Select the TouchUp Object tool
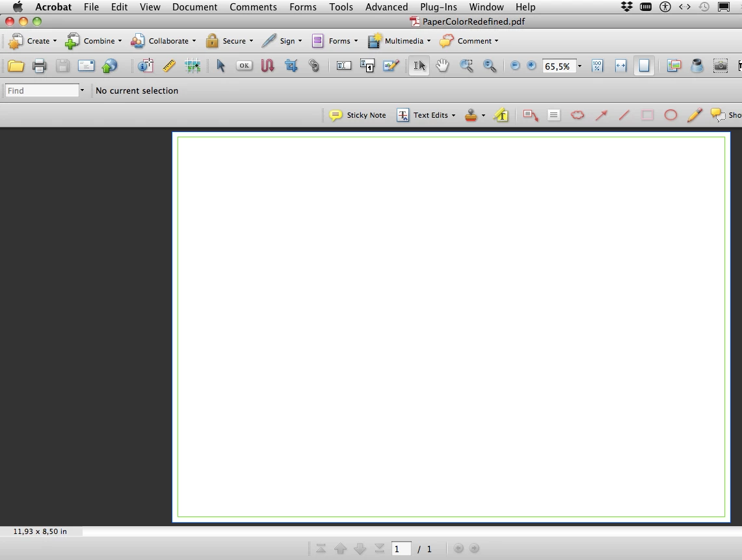Viewport: 742px width, 560px height. [391, 66]
